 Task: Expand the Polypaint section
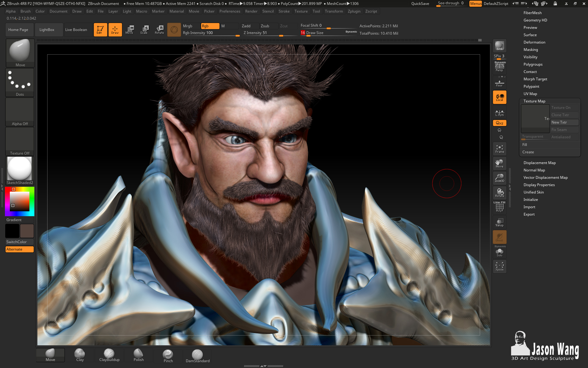[531, 86]
